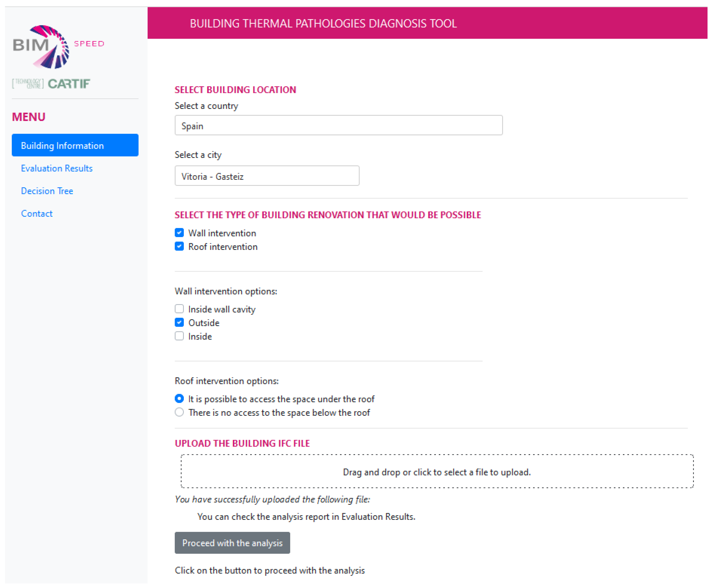Screen dimensions: 711x588
Task: Select no access to space below roof
Action: [x=179, y=412]
